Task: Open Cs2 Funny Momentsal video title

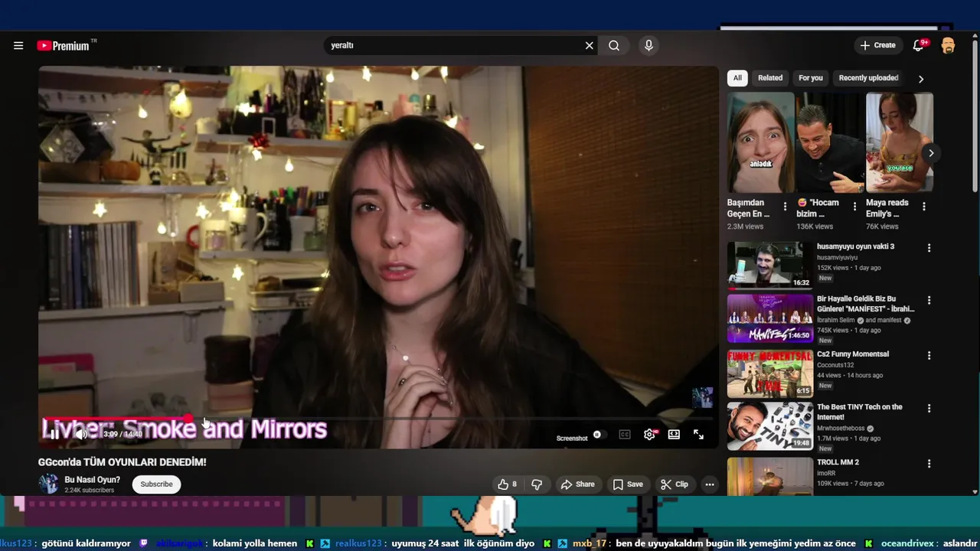Action: [853, 354]
